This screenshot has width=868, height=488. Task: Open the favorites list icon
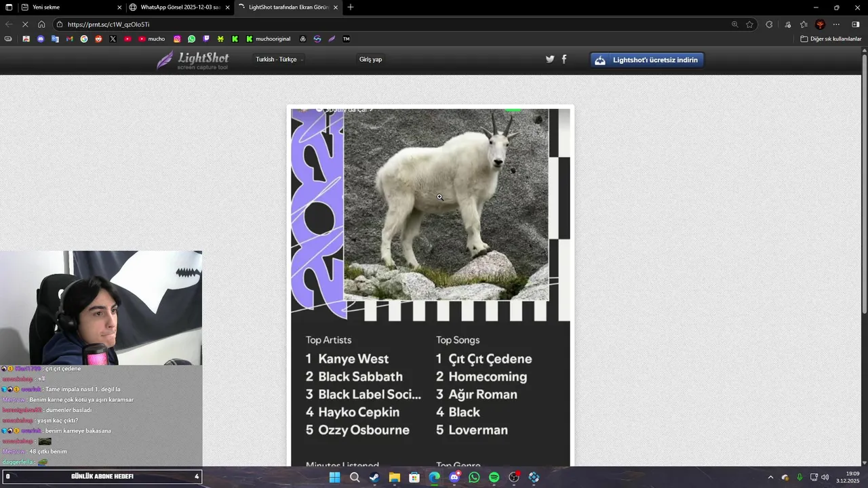[804, 24]
